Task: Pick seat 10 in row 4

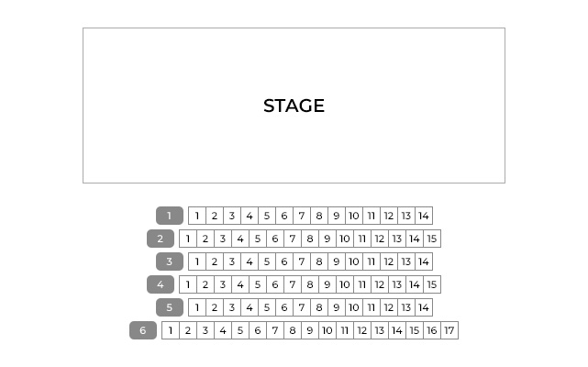Action: point(345,284)
